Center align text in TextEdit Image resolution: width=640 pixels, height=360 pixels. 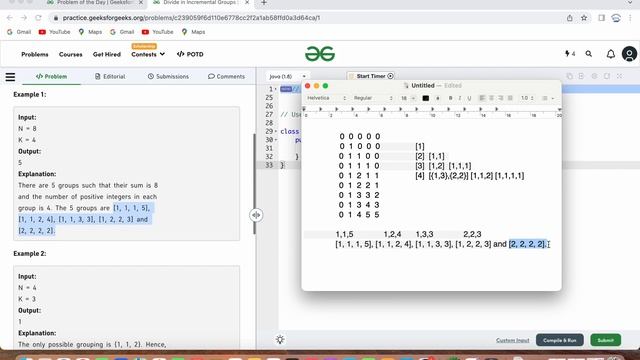[491, 98]
